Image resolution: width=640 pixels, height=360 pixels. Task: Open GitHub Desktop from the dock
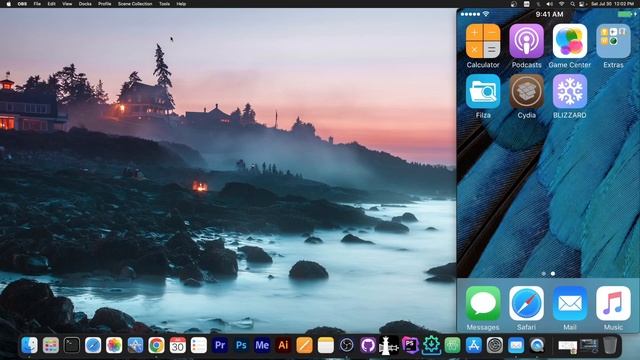(x=368, y=345)
